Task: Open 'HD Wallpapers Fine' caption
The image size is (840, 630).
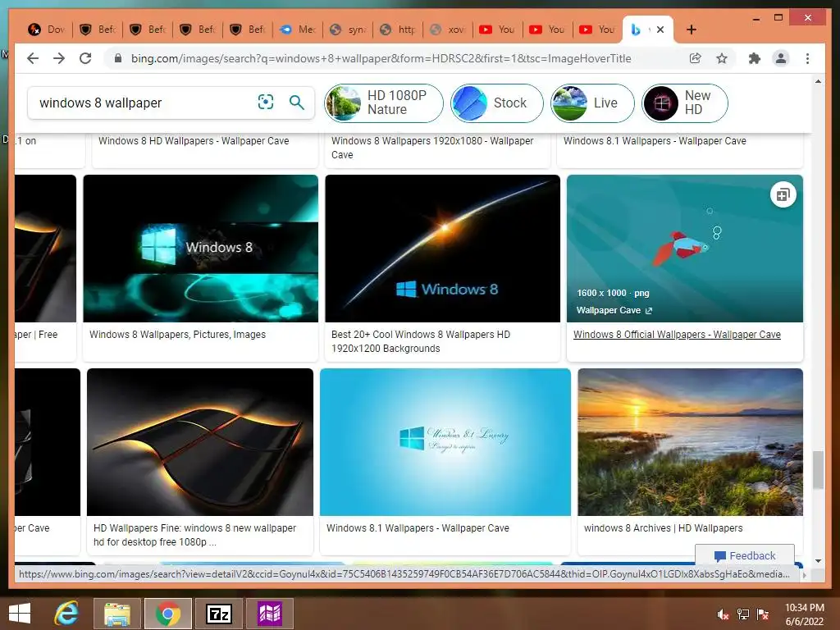Action: [x=194, y=535]
